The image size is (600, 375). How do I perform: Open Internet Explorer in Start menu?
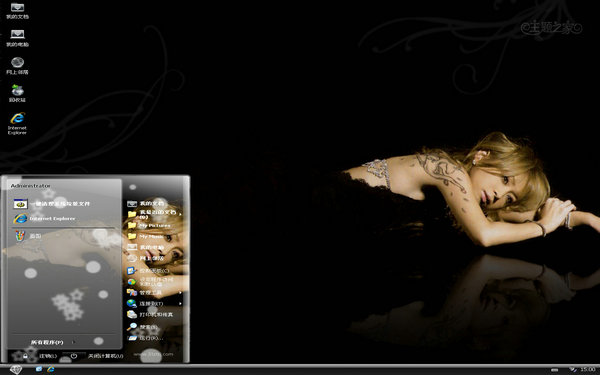pyautogui.click(x=45, y=218)
